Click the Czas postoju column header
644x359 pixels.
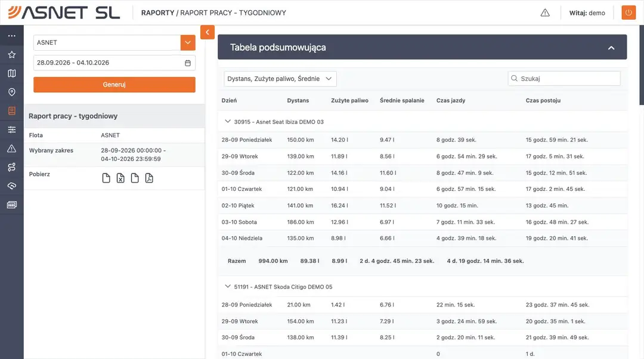click(x=543, y=101)
